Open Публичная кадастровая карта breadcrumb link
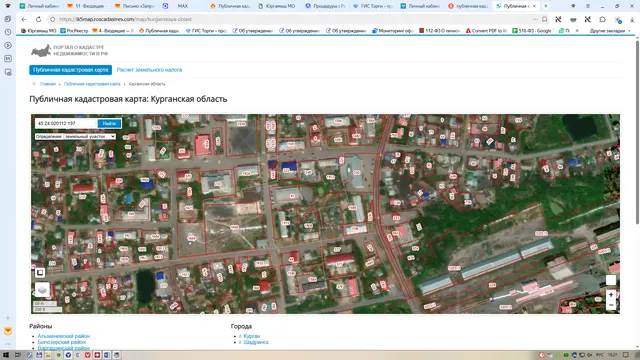The image size is (640, 360). 92,84
